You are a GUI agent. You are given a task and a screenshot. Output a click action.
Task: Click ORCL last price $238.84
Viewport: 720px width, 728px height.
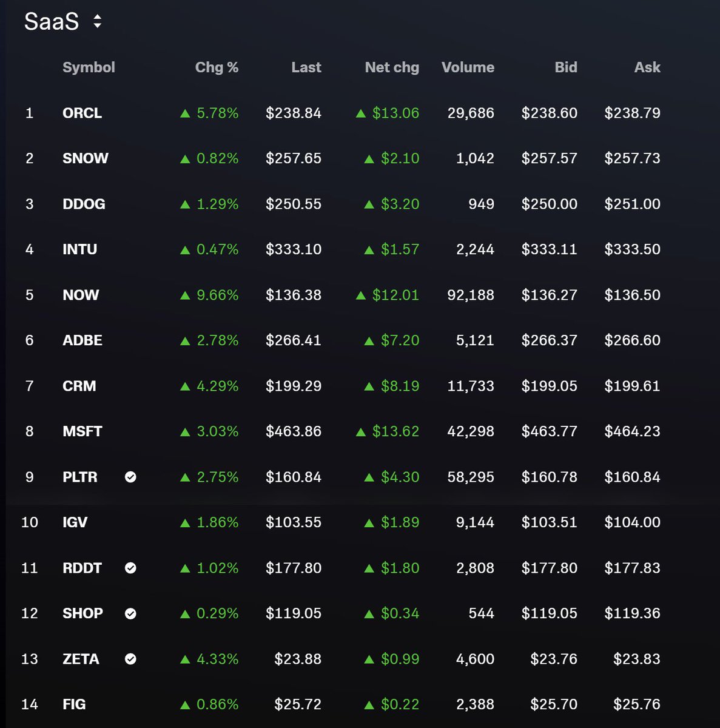[x=294, y=113]
